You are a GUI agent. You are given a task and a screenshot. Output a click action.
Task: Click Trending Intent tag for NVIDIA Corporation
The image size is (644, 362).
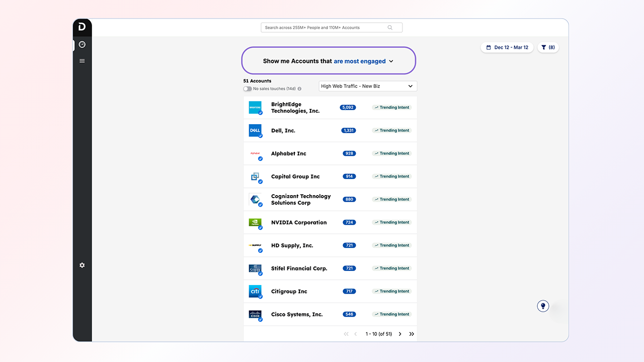coord(391,222)
